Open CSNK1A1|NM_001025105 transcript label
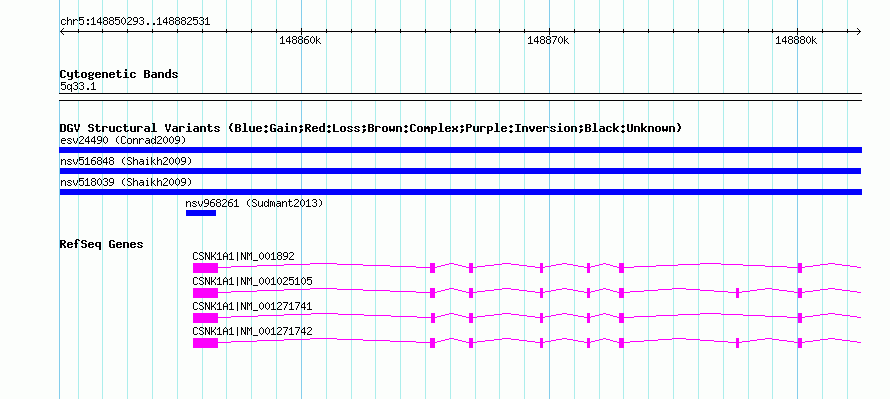Screen dimensions: 890x399 [252, 282]
